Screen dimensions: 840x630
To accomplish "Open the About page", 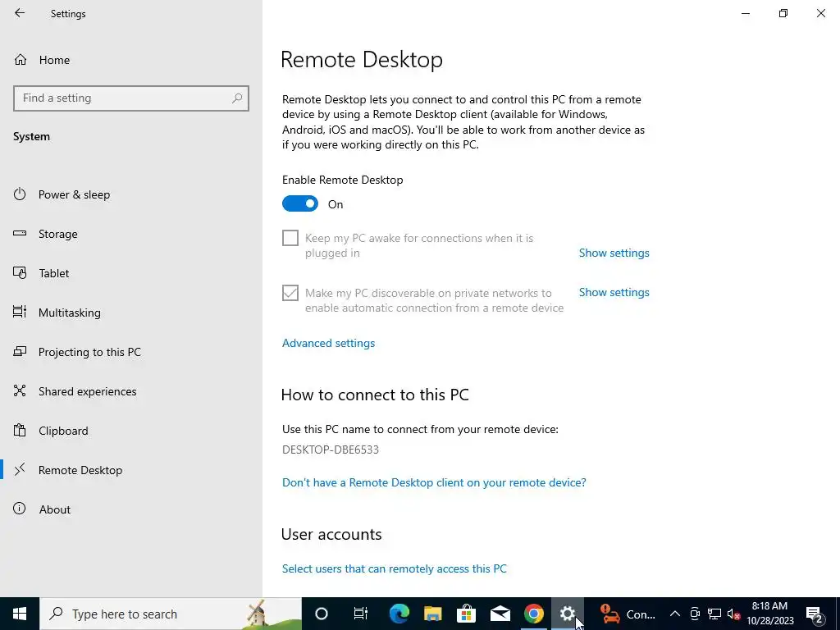I will click(x=55, y=509).
